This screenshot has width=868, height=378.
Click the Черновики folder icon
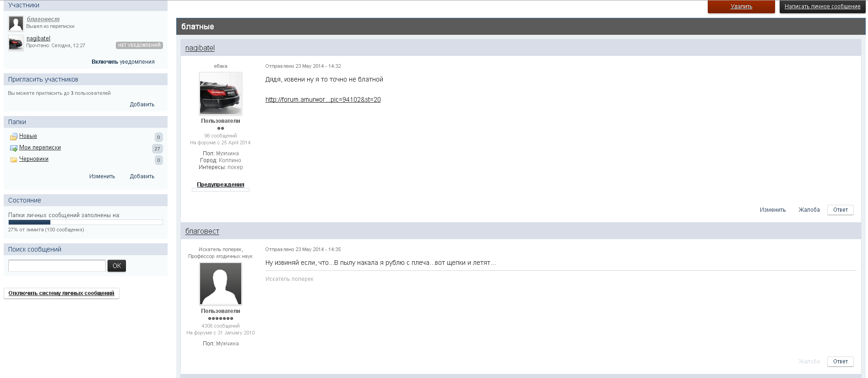pyautogui.click(x=13, y=159)
